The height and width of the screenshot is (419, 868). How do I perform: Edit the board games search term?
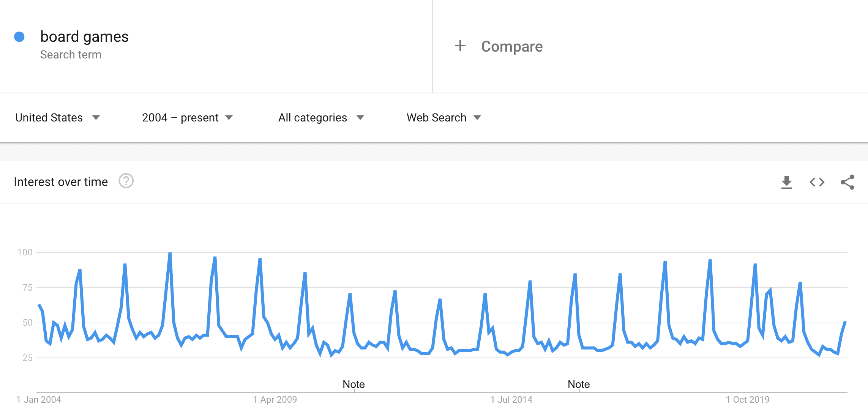click(84, 37)
